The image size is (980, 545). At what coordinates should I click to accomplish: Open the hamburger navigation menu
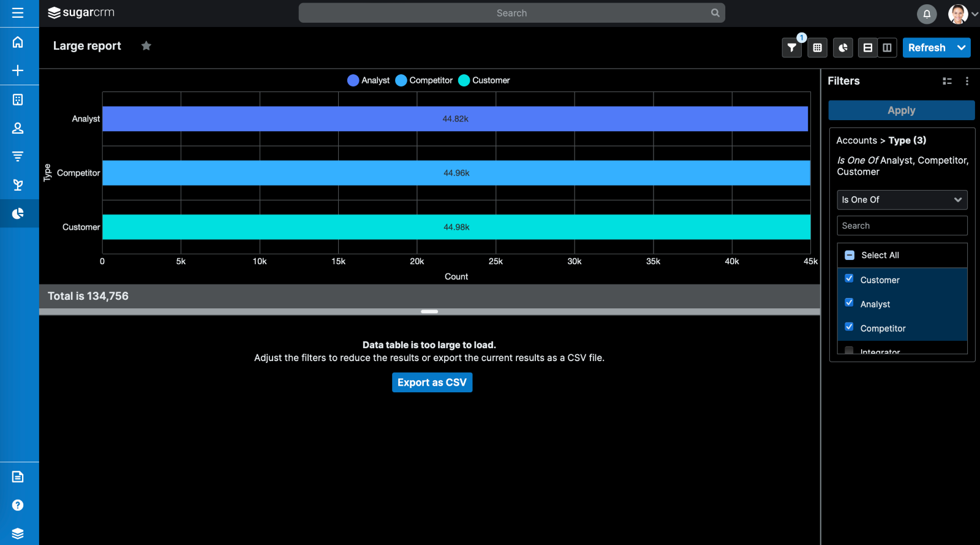(18, 13)
